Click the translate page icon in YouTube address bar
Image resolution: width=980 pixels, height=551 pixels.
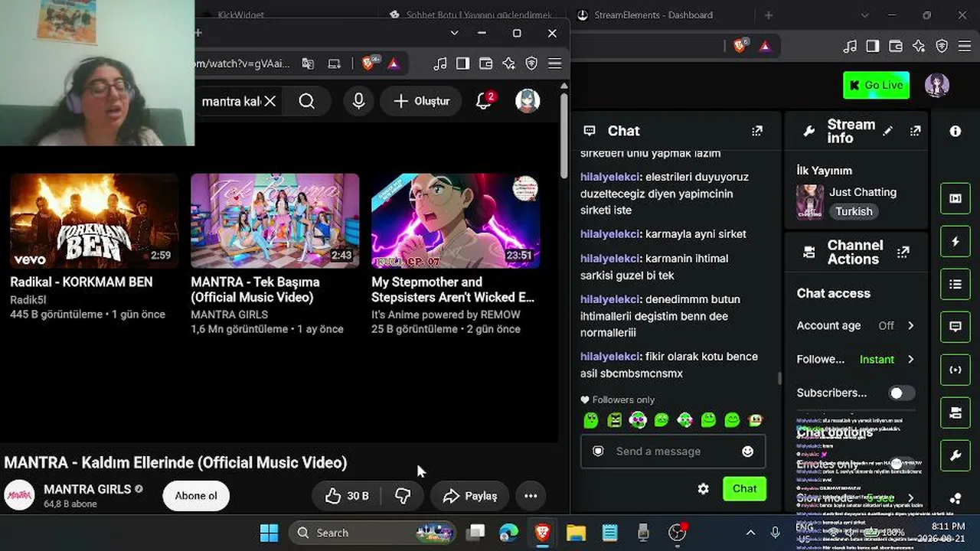click(308, 64)
